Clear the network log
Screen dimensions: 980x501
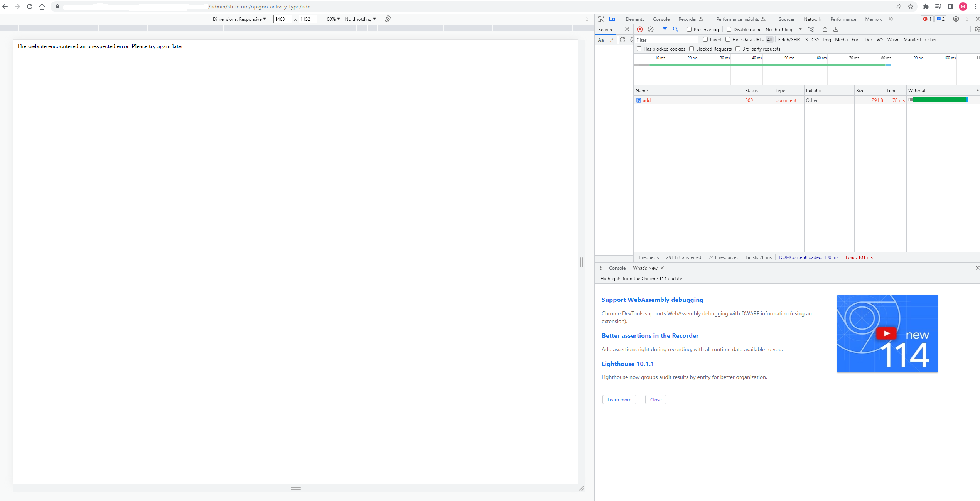pos(651,29)
